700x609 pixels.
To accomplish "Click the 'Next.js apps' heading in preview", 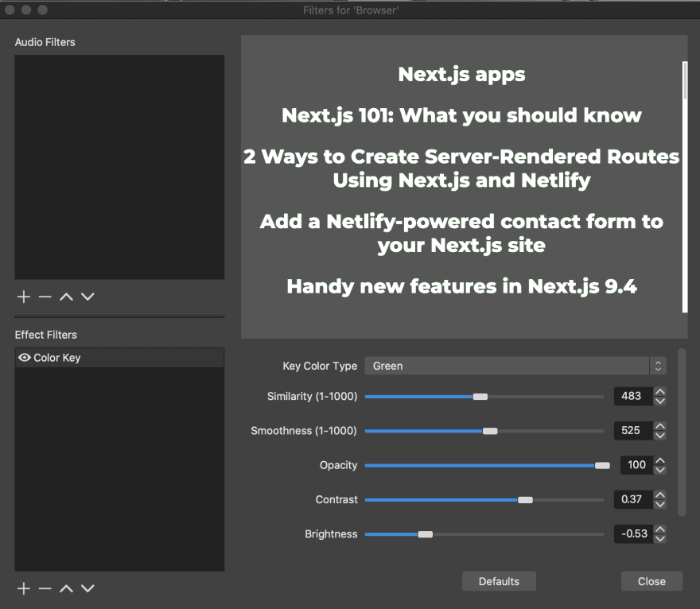I will click(461, 75).
